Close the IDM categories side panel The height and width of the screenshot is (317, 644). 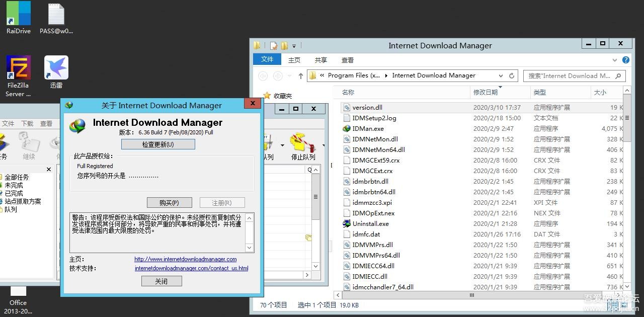(x=49, y=170)
